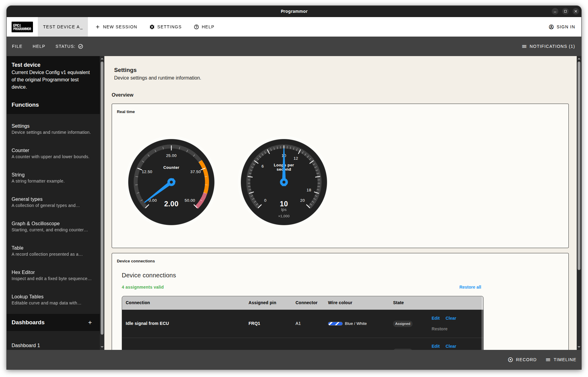
Task: Open NOTIFICATIONS (1) panel
Action: click(x=548, y=46)
